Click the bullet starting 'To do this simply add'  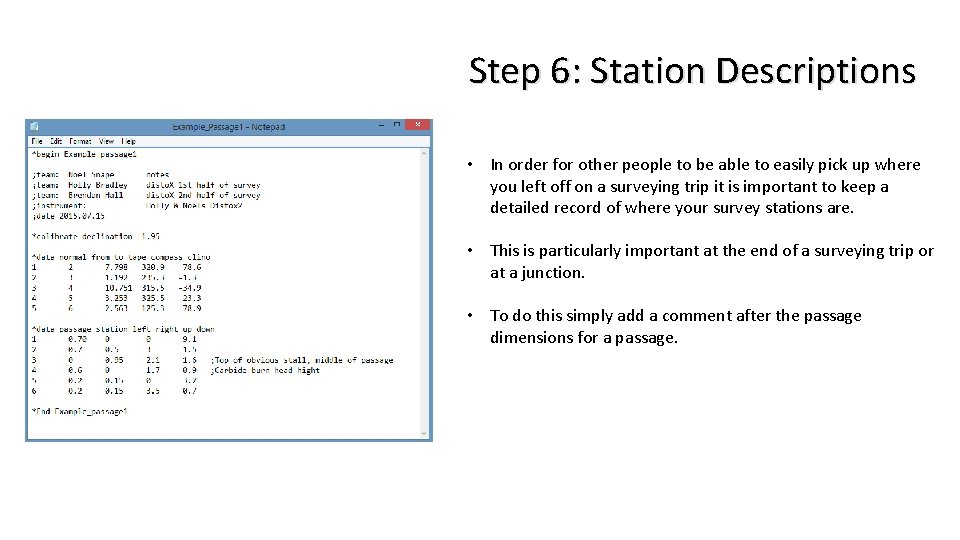coord(675,326)
